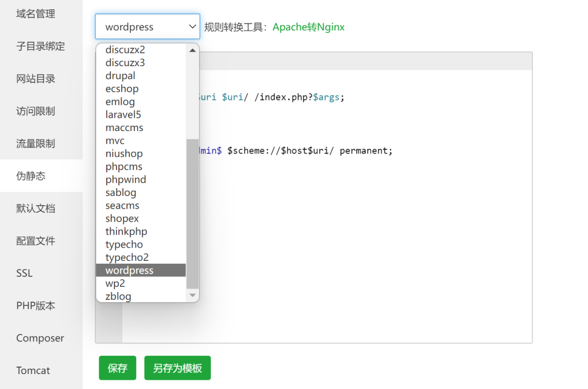
Task: Open the 域名管理 sidebar tab
Action: pos(36,14)
